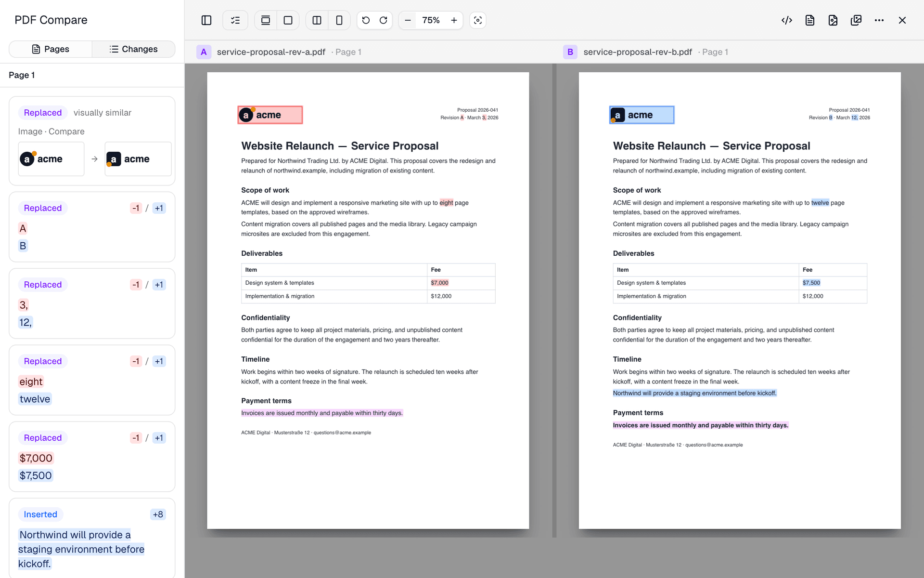
Task: Select the Replaced A to B change card
Action: click(92, 227)
